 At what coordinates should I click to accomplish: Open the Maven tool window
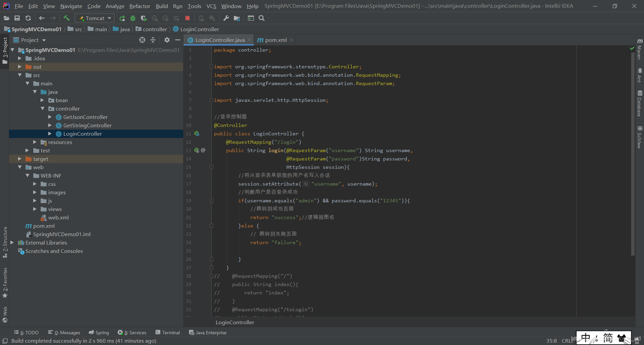click(640, 49)
